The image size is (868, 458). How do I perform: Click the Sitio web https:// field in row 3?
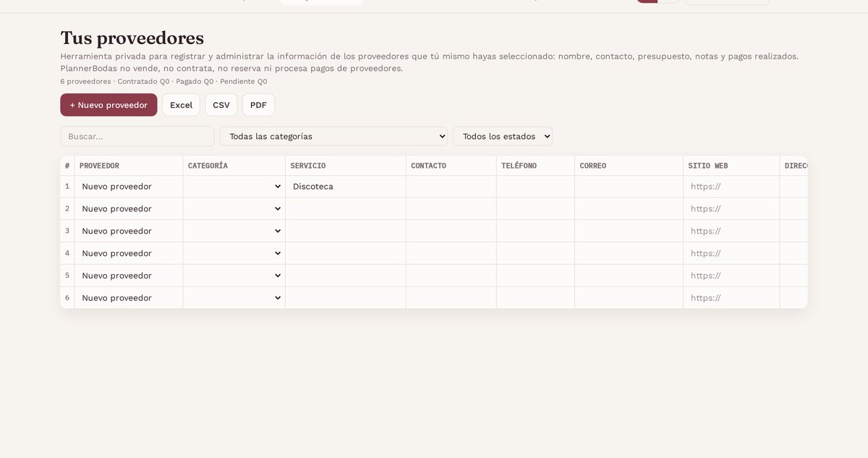[x=731, y=232]
